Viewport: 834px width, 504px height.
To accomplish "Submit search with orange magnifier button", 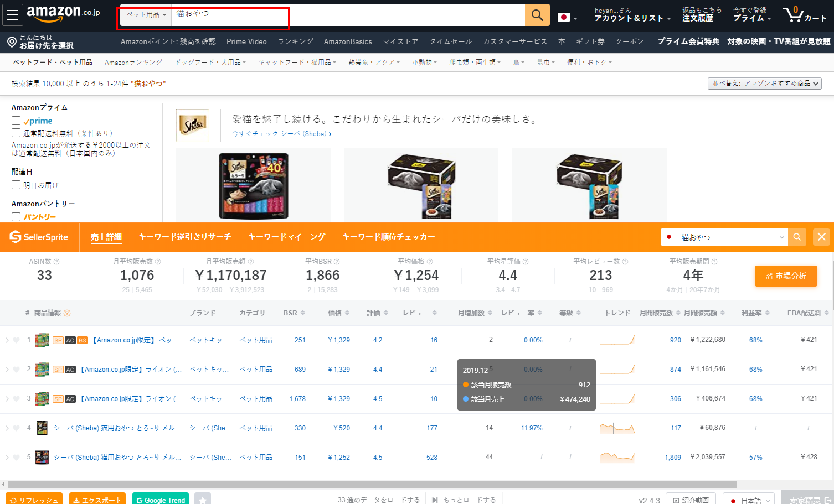I will point(537,15).
